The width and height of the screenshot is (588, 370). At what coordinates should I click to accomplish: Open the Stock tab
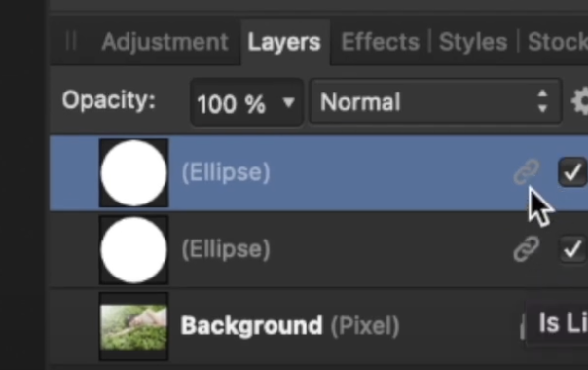point(558,41)
